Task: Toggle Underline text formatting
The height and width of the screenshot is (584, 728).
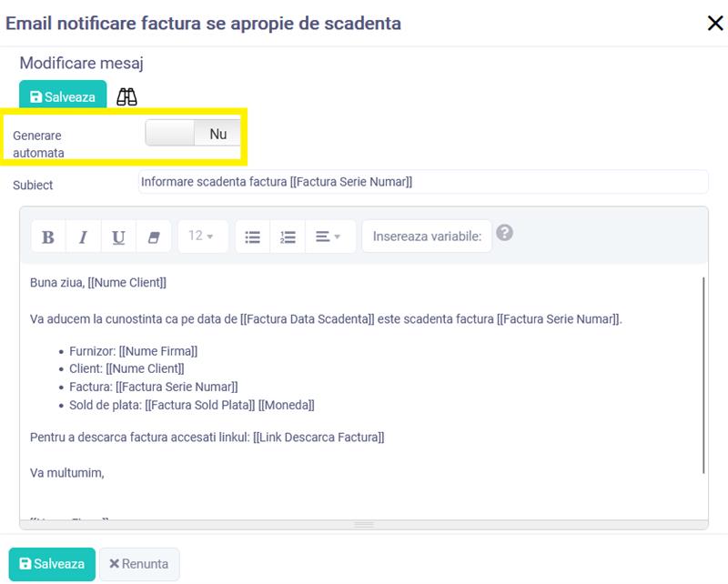Action: (118, 237)
